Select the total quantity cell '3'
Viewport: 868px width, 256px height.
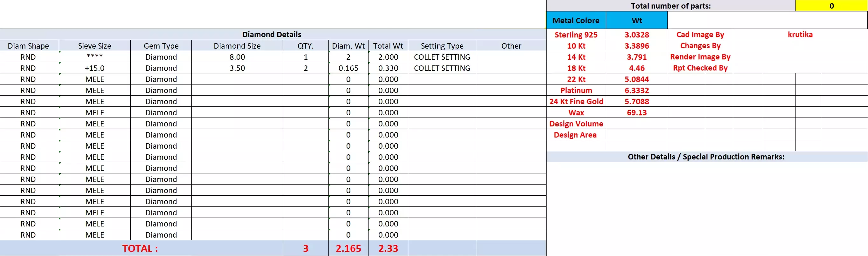click(x=306, y=248)
